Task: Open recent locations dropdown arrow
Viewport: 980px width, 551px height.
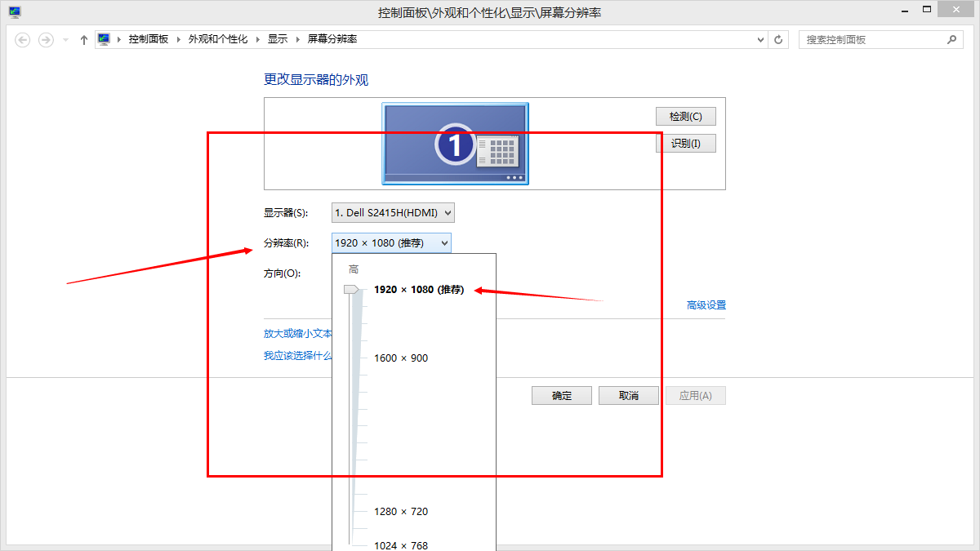Action: click(66, 39)
